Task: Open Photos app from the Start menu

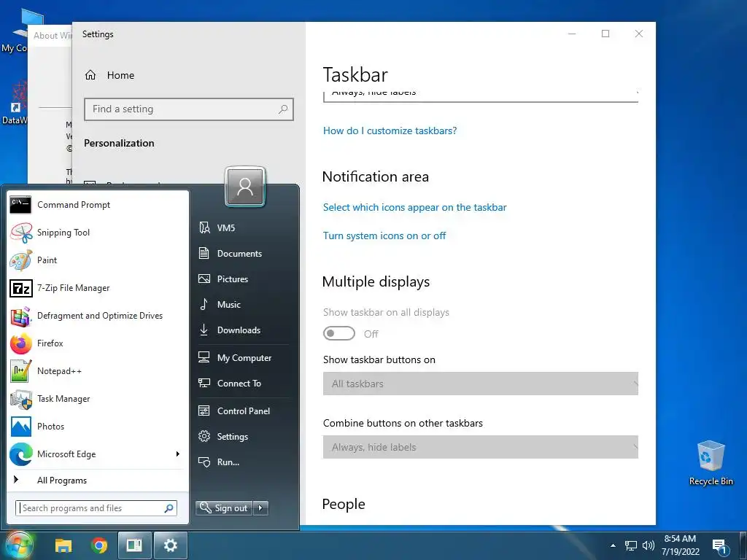Action: pos(98,426)
